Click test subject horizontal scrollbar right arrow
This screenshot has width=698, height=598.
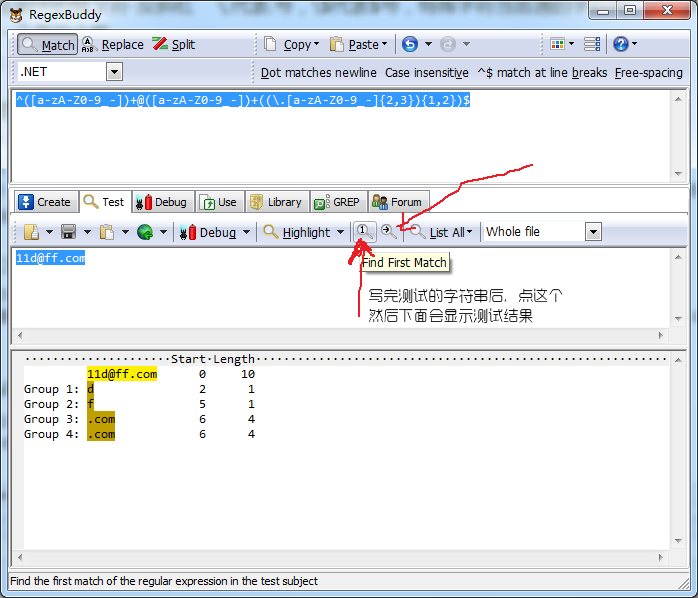click(x=661, y=335)
